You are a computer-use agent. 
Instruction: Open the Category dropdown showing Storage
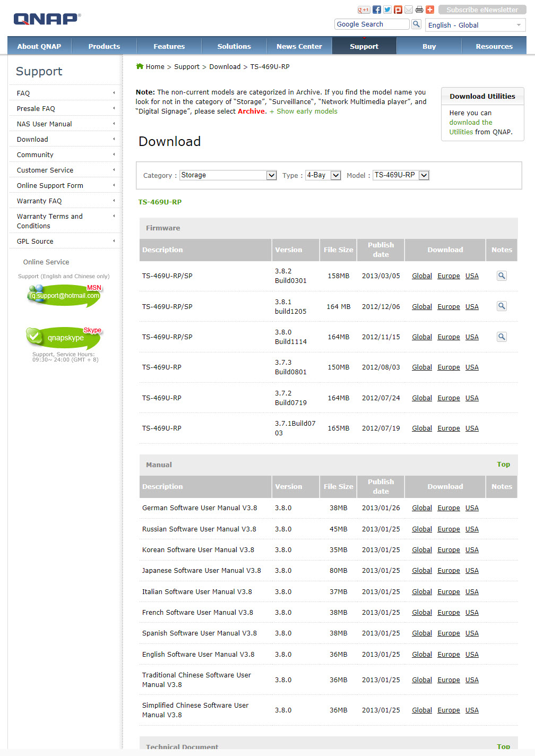tap(228, 175)
